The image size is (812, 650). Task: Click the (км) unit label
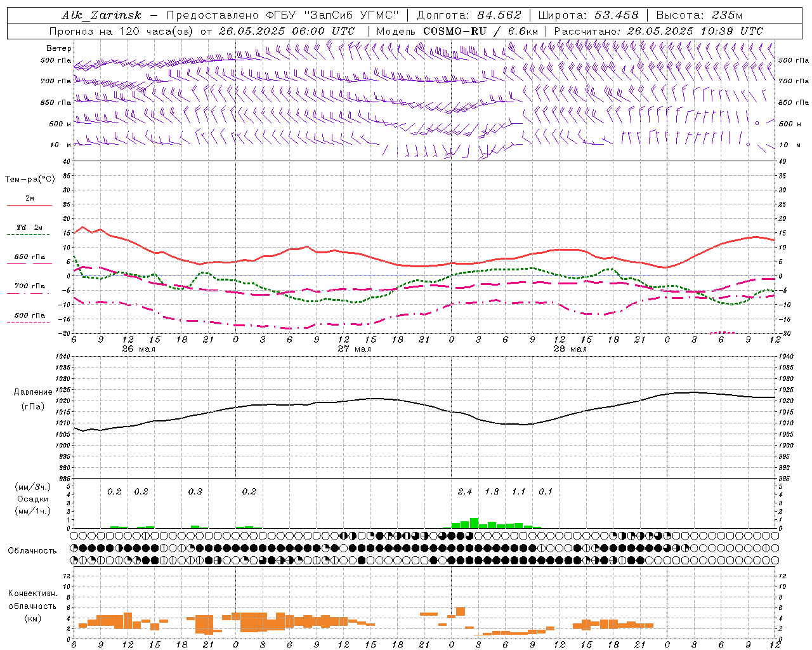point(32,618)
